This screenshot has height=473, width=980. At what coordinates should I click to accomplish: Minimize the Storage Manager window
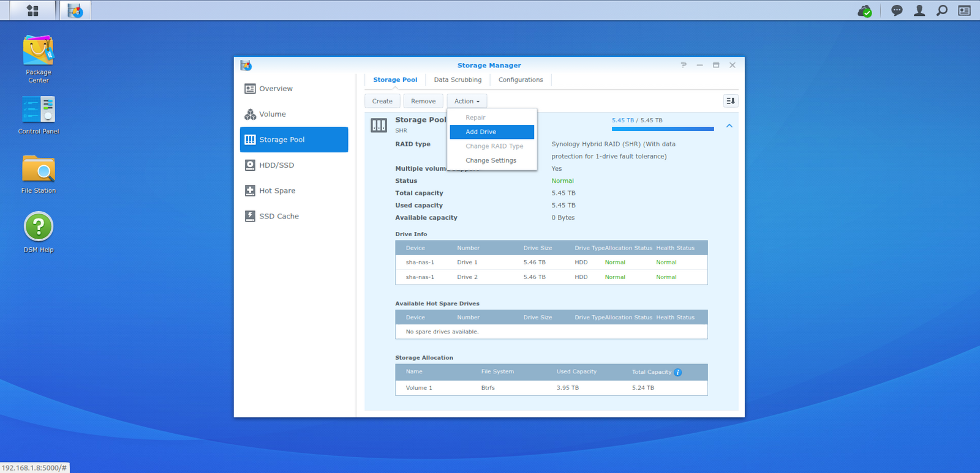pyautogui.click(x=699, y=65)
